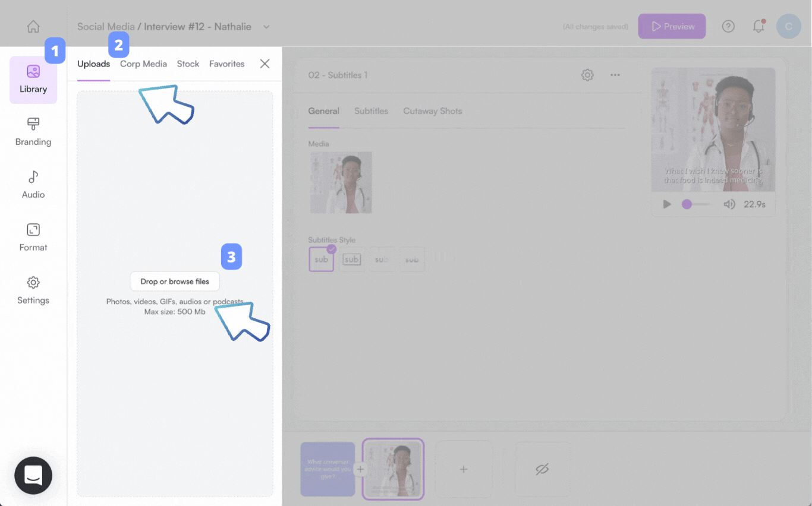The height and width of the screenshot is (506, 812).
Task: Switch to the Corp Media tab
Action: (x=143, y=64)
